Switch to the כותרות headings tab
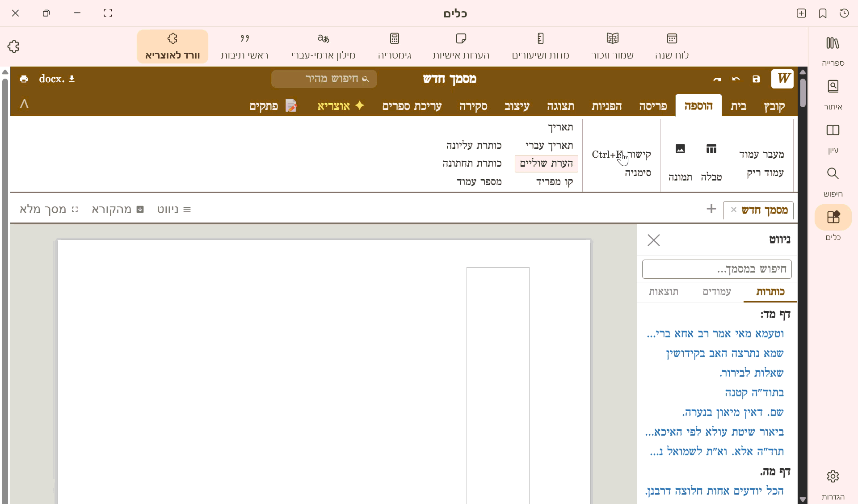Viewport: 858px width, 504px height. pyautogui.click(x=770, y=292)
